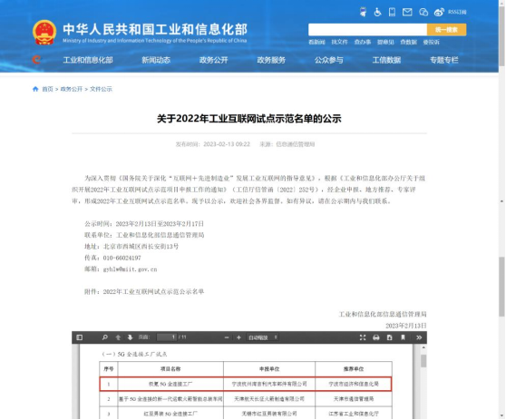Expand more PDF tools chevron
Screen dimensions: 506x420
(x=419, y=337)
